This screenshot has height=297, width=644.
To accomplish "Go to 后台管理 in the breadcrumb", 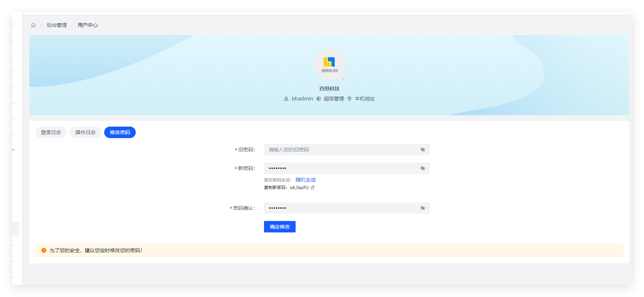I will tap(57, 25).
